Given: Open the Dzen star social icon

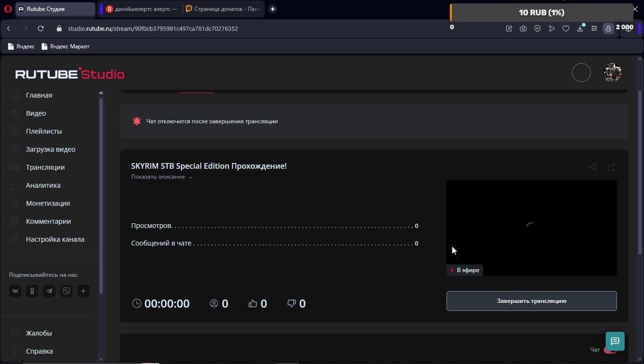Looking at the screenshot, I should [x=83, y=291].
